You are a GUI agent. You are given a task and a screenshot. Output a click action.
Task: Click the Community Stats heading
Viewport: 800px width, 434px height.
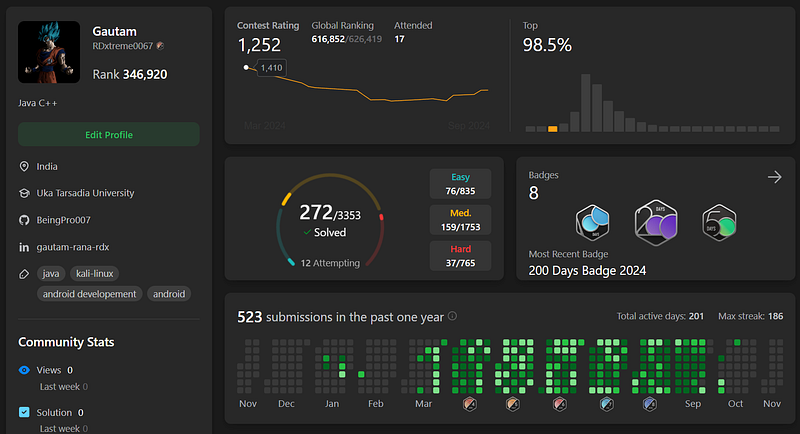tap(66, 342)
